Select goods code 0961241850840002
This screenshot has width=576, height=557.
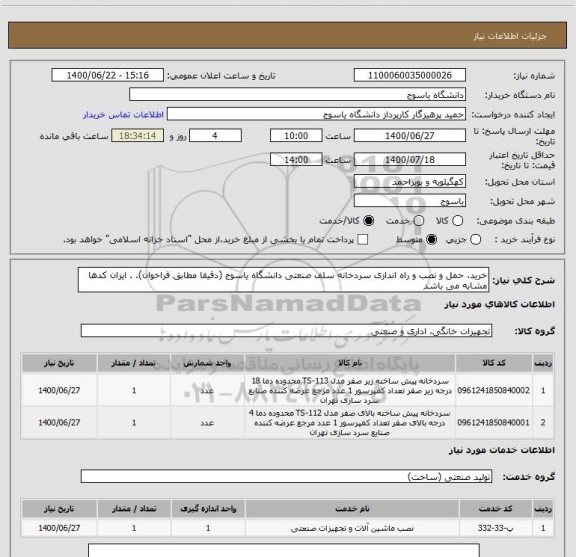[493, 390]
